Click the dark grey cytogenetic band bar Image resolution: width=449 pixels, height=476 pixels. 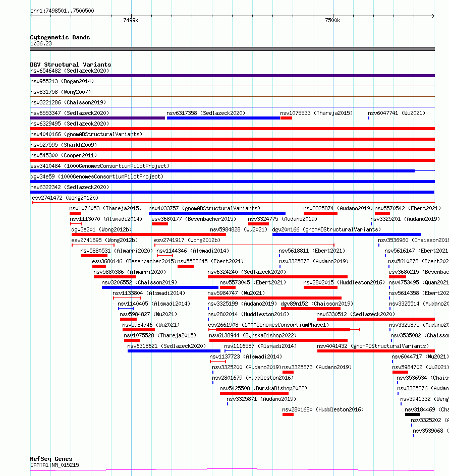tap(233, 49)
